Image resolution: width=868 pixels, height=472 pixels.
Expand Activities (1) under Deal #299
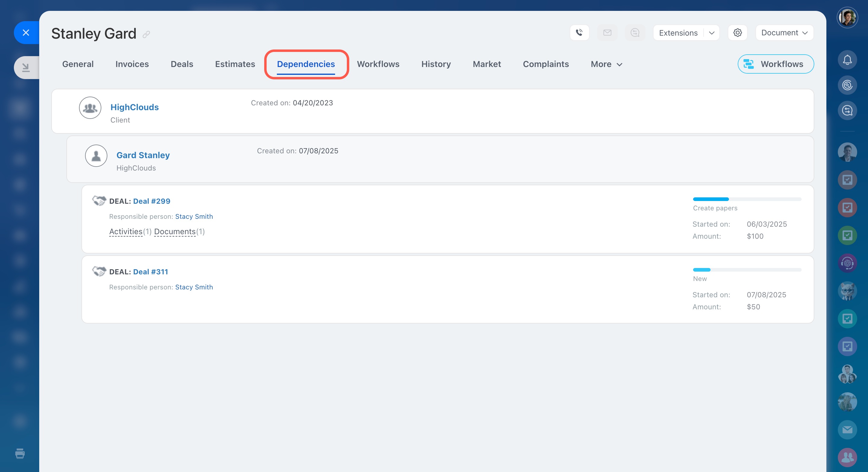tap(126, 231)
